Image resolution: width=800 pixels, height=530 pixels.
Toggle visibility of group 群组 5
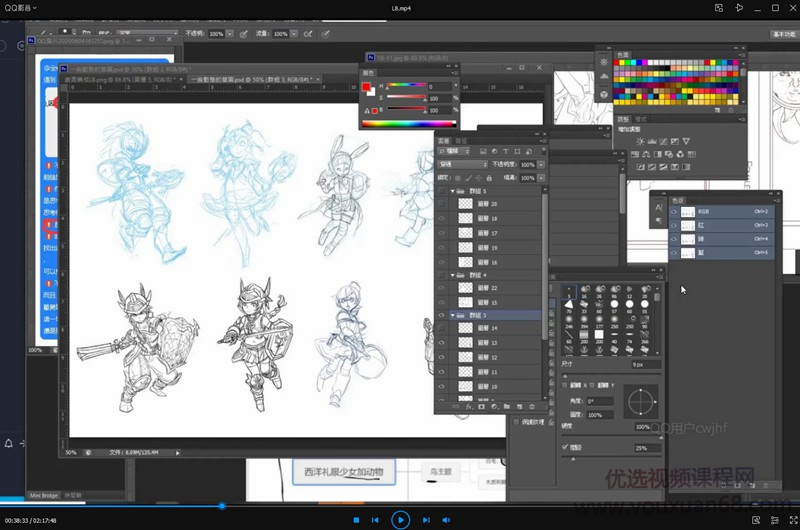click(x=442, y=190)
